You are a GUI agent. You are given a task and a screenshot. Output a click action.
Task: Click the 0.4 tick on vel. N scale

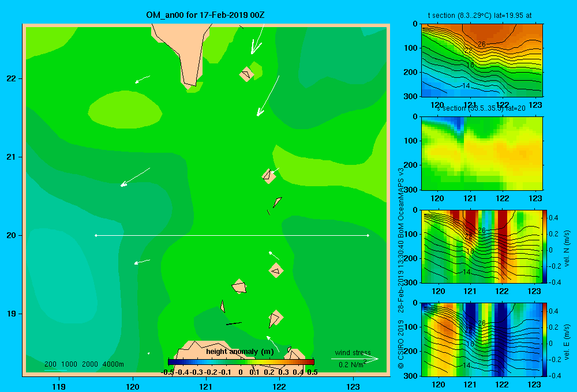click(553, 218)
